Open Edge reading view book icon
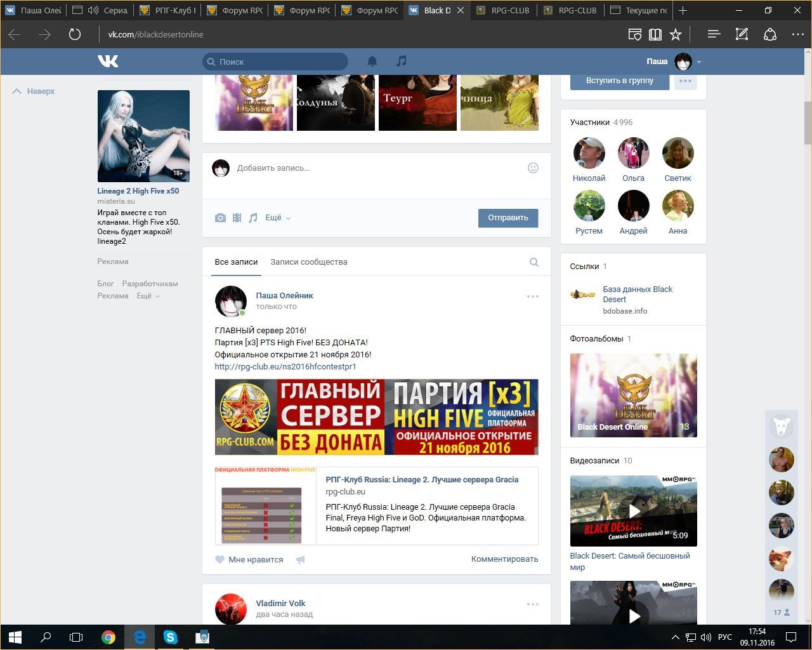 (655, 34)
